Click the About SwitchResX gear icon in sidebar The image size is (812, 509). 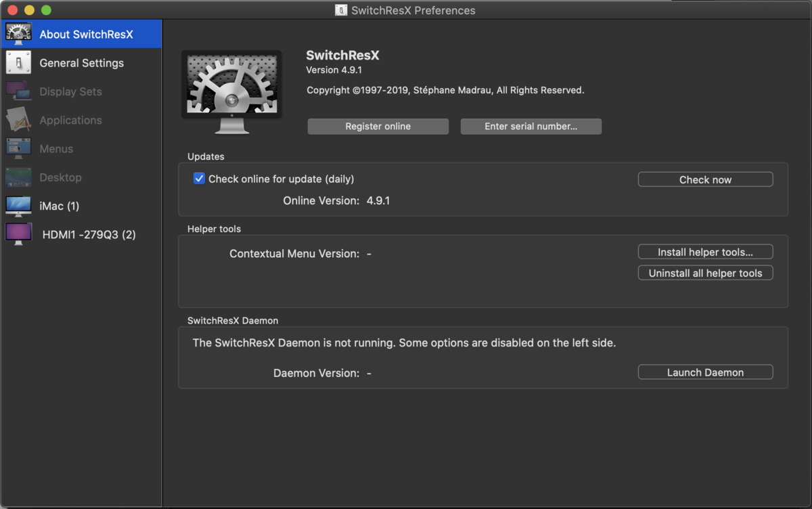click(x=18, y=34)
